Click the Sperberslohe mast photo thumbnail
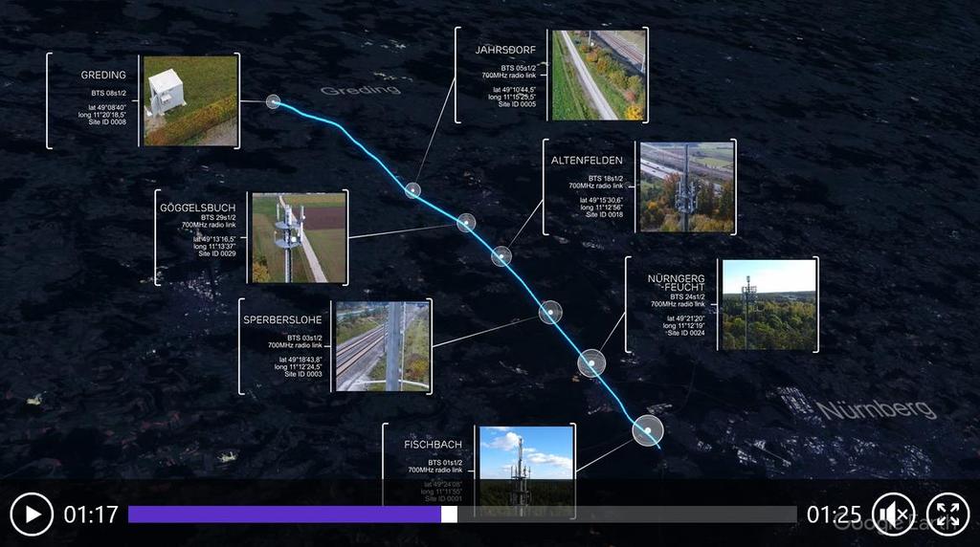 [383, 346]
